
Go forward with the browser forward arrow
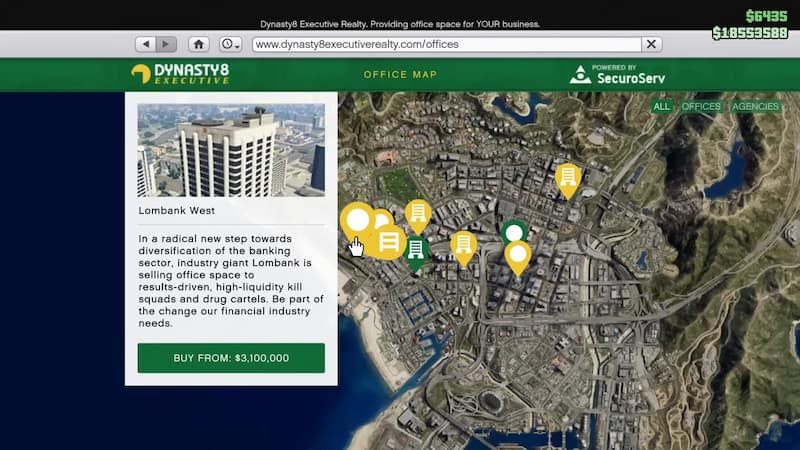166,44
